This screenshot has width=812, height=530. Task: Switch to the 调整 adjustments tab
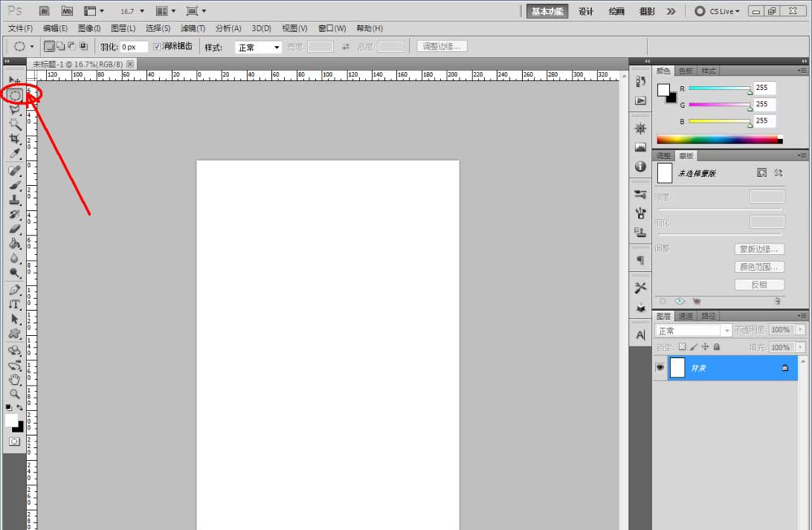663,156
